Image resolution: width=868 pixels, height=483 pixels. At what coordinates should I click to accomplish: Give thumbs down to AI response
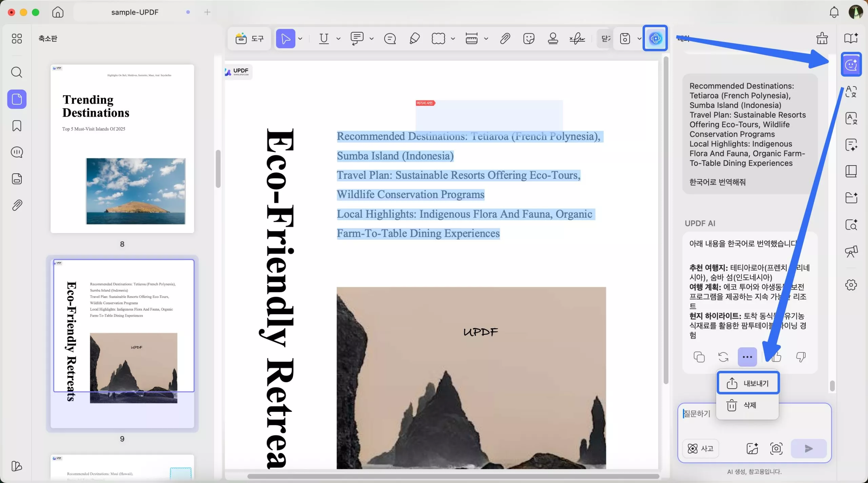[x=801, y=357]
